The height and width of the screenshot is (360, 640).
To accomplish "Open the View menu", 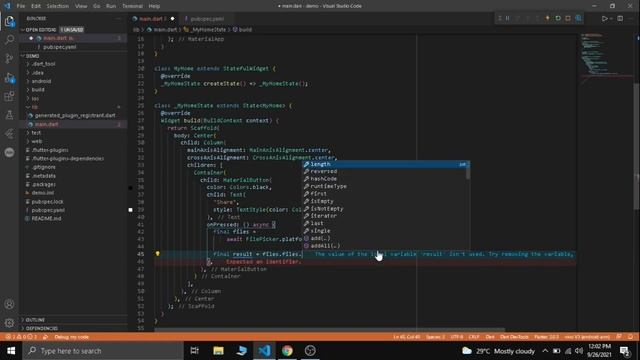I will tap(81, 6).
